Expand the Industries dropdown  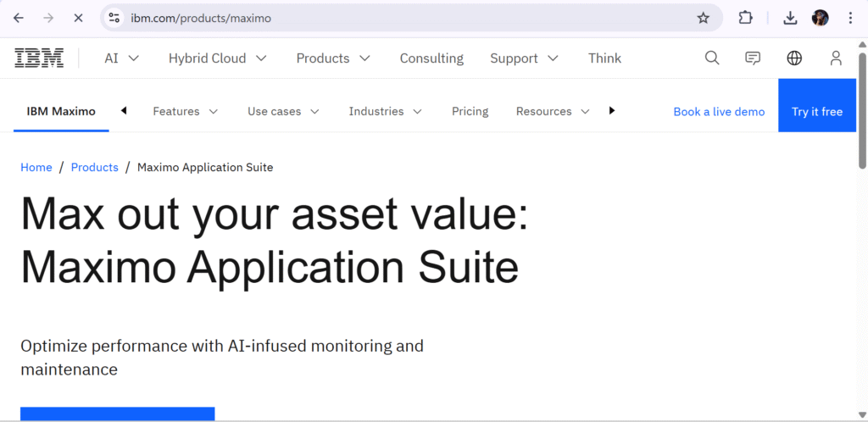pyautogui.click(x=386, y=111)
